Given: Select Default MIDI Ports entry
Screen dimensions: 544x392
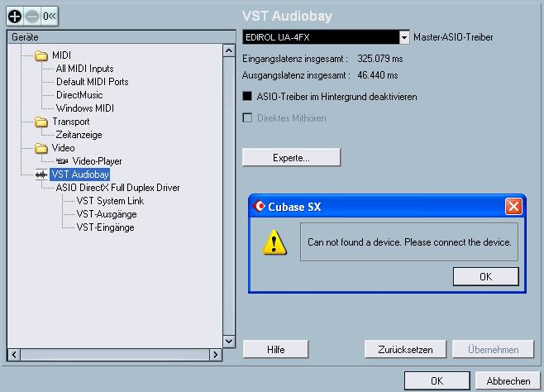Looking at the screenshot, I should point(93,82).
